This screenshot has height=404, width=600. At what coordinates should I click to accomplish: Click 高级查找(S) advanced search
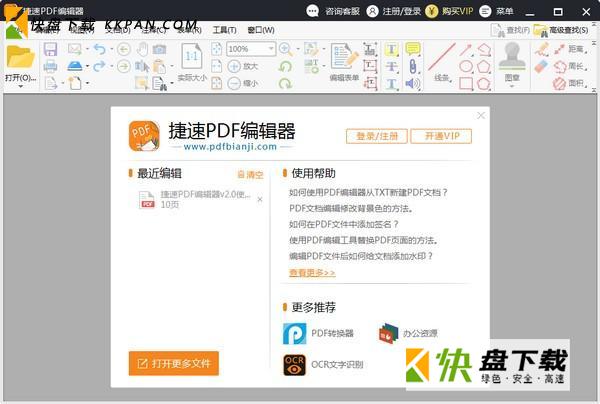pyautogui.click(x=561, y=30)
